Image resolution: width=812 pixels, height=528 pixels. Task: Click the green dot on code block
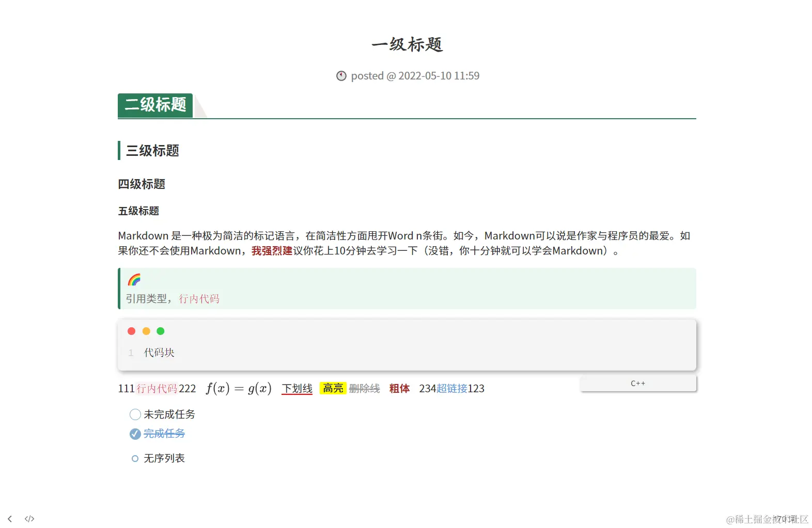pyautogui.click(x=161, y=331)
